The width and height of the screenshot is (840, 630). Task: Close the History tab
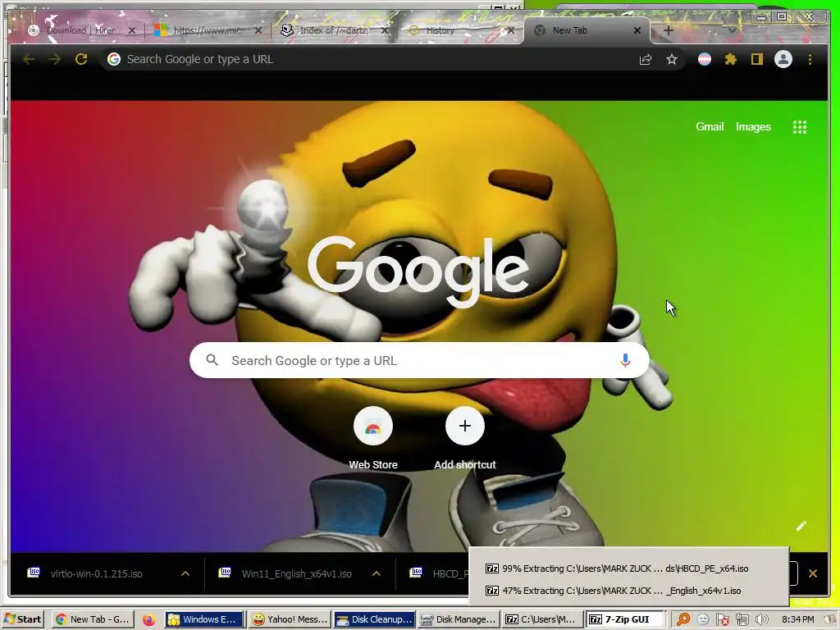511,30
